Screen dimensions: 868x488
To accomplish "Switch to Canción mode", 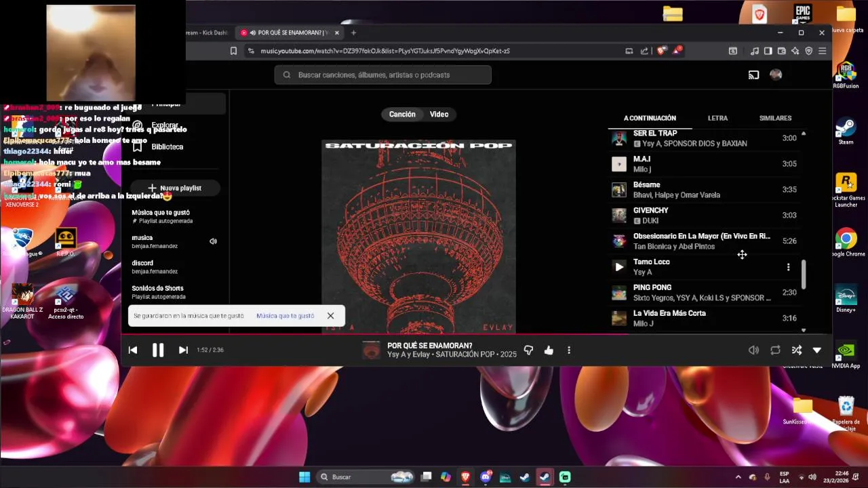I will click(x=402, y=115).
